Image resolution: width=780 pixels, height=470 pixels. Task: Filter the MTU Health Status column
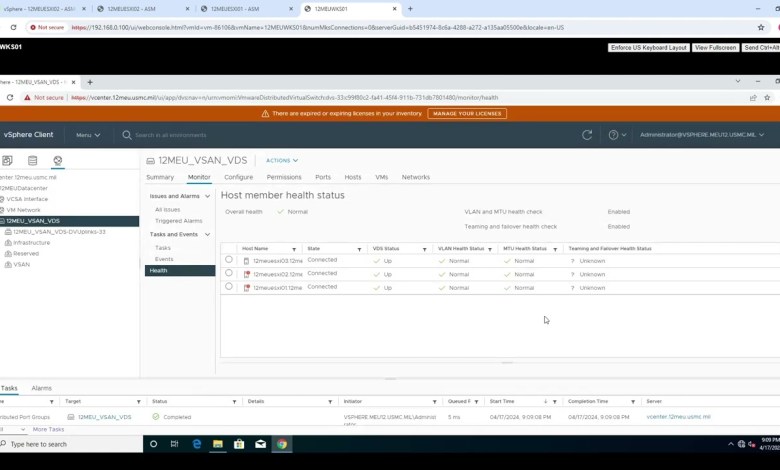[555, 249]
